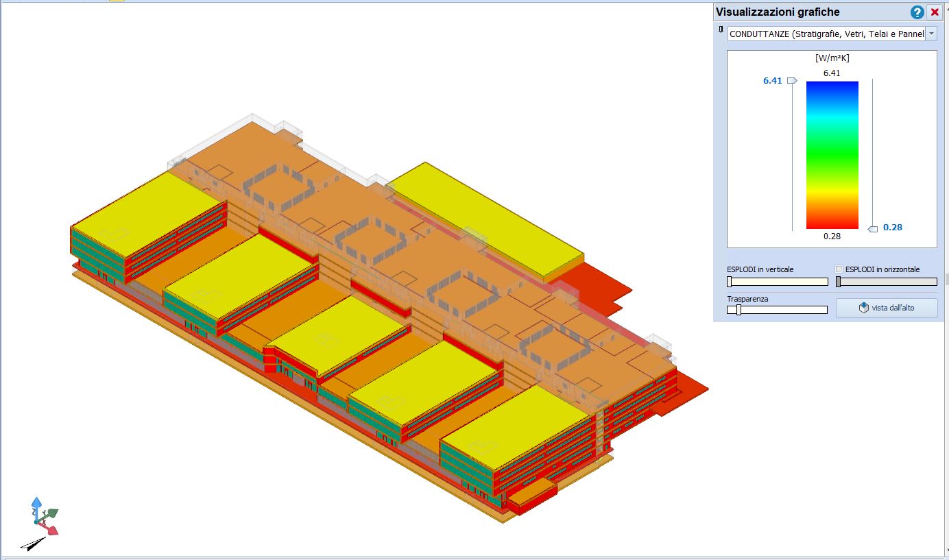Click the red X axis arrow

[51, 529]
